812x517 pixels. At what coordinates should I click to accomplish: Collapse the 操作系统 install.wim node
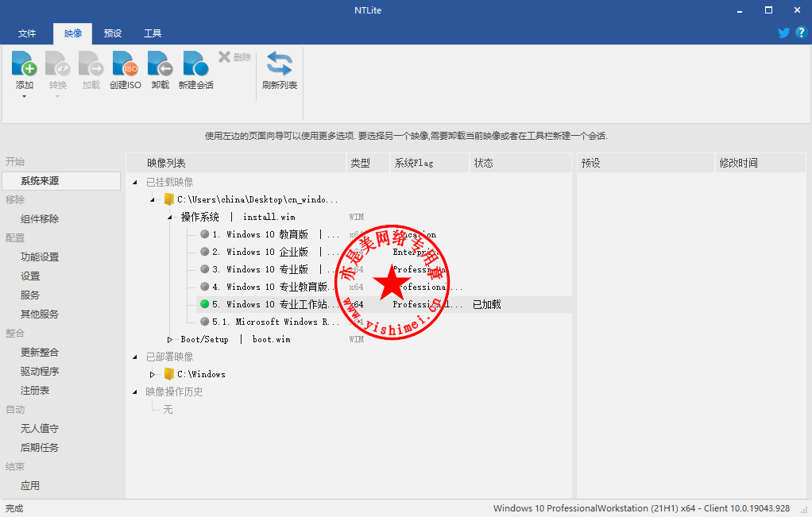pos(169,218)
